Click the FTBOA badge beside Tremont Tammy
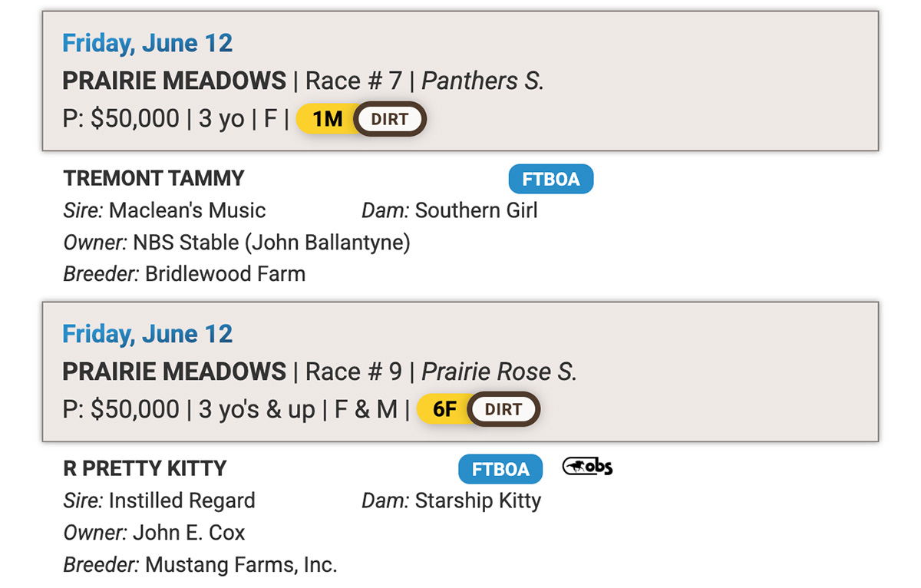921x588 pixels. pyautogui.click(x=551, y=179)
